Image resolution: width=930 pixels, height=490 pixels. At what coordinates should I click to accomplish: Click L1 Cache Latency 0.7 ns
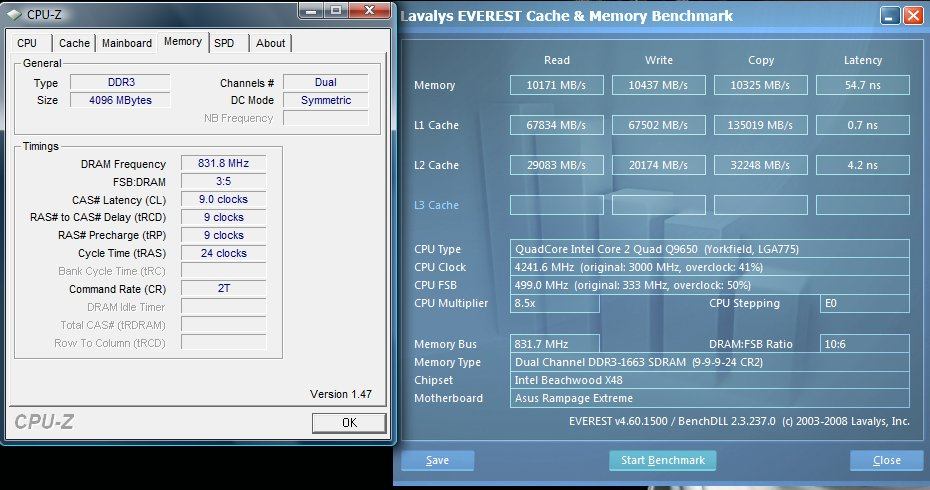point(862,125)
